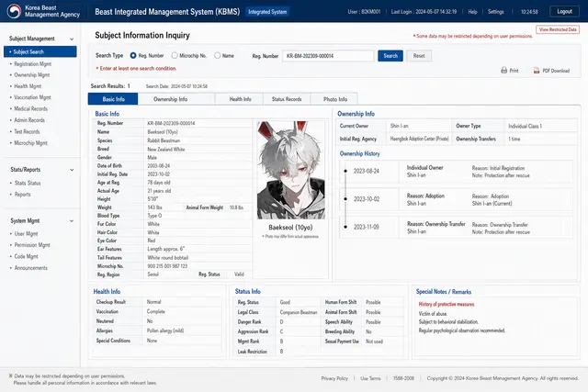The image size is (588, 392).
Task: Click View Restricted Data button
Action: coord(558,29)
